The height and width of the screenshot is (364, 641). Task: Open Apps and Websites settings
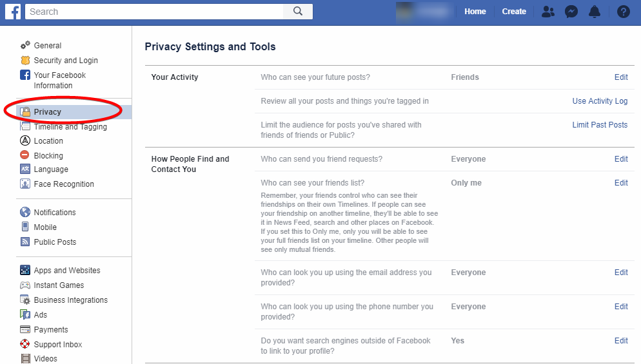(x=67, y=271)
